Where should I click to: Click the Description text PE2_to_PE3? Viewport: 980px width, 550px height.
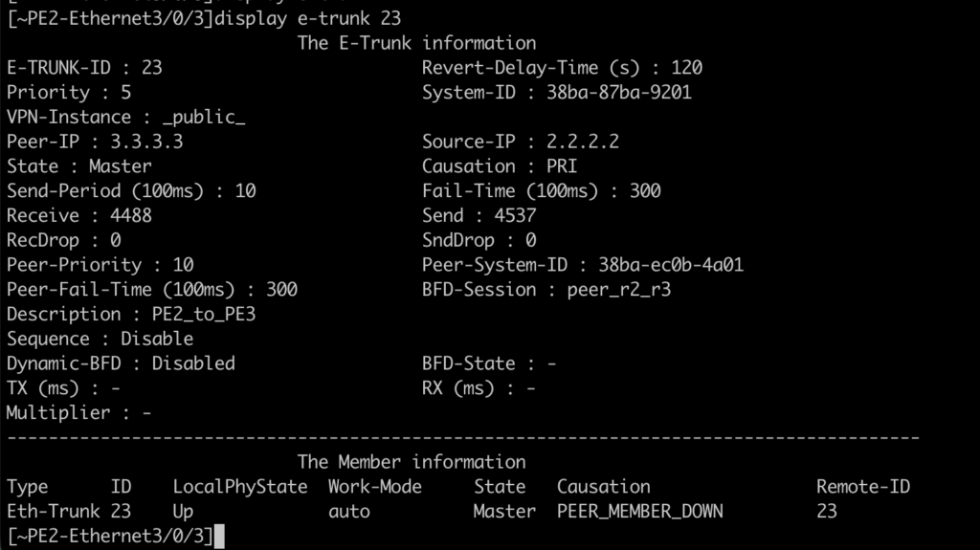[x=203, y=315]
